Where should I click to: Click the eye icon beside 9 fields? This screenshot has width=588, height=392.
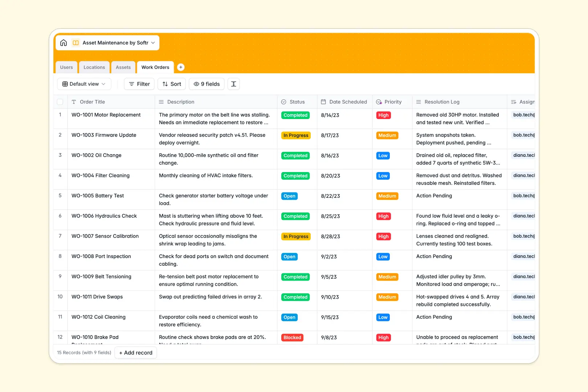tap(196, 84)
